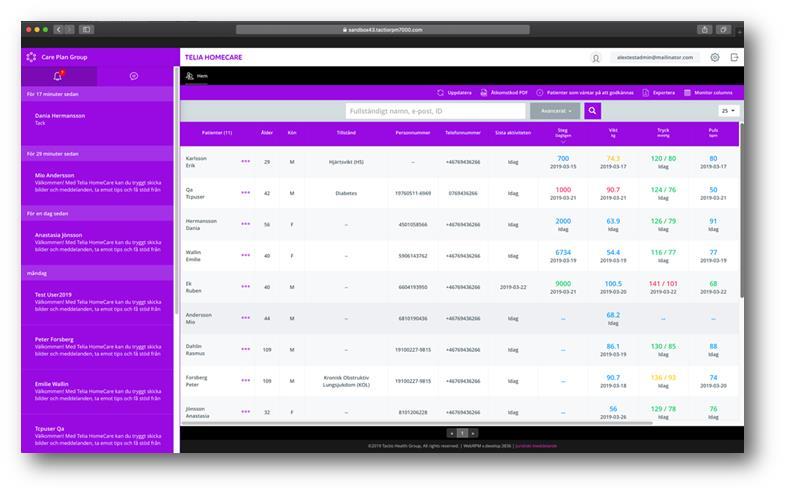Open the Anastasia Jönsson notification
The height and width of the screenshot is (495, 786).
coord(97,242)
